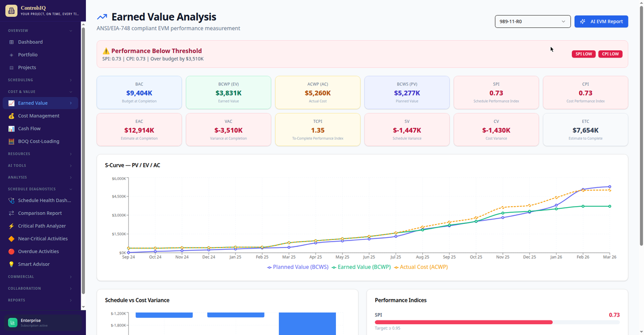Expand the Analysis sidebar section
644x335 pixels.
pos(40,177)
